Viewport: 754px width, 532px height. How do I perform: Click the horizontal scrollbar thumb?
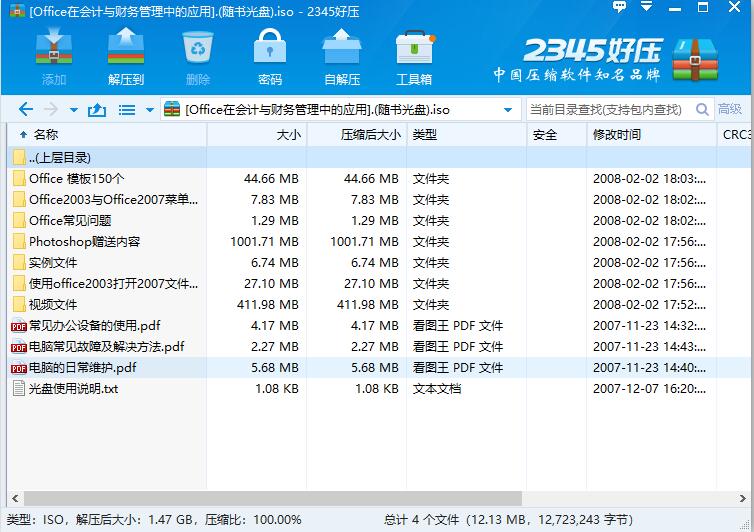(x=273, y=498)
